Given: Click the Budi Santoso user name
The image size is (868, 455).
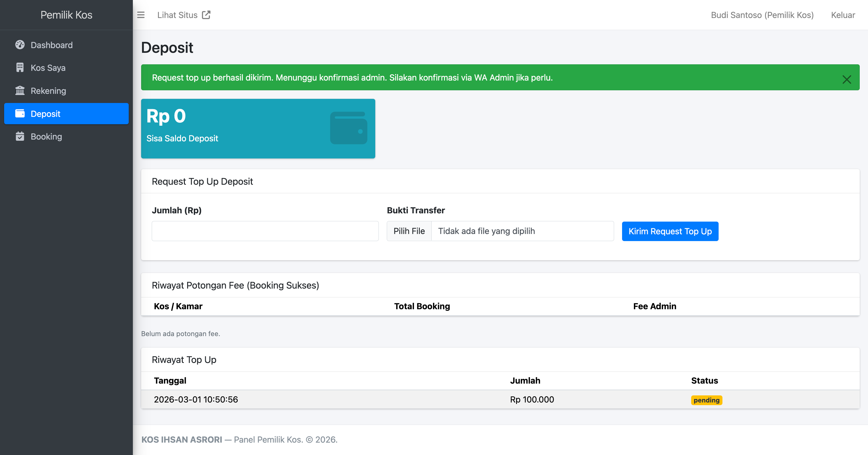Looking at the screenshot, I should point(762,15).
